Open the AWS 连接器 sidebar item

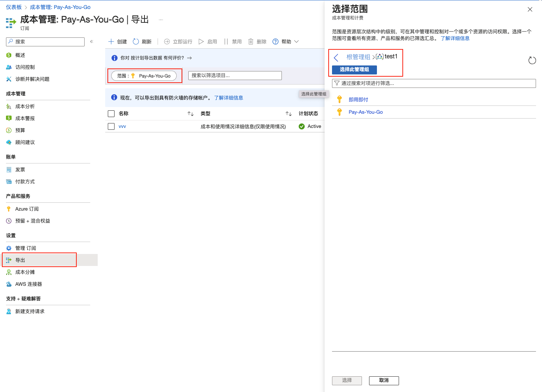point(28,284)
